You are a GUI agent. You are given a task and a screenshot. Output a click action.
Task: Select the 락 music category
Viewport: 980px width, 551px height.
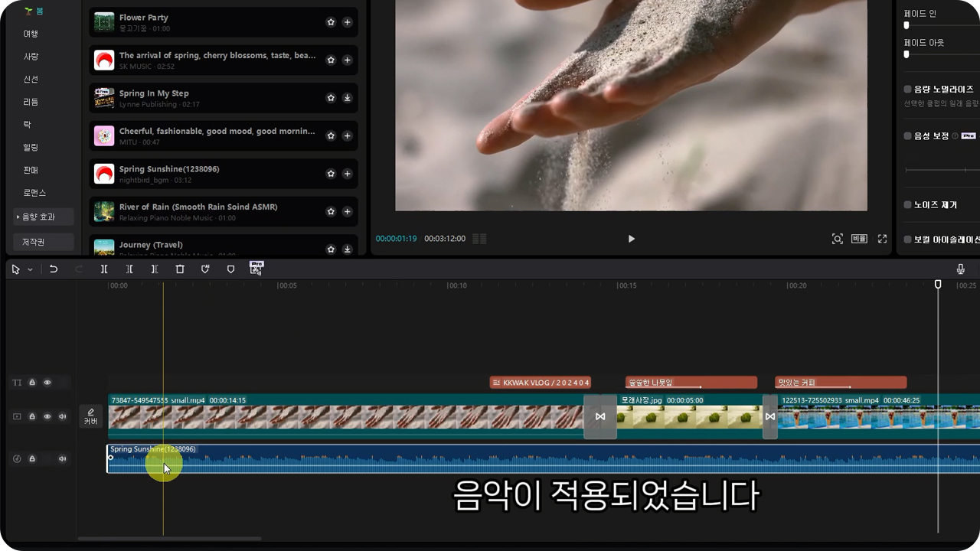[28, 124]
